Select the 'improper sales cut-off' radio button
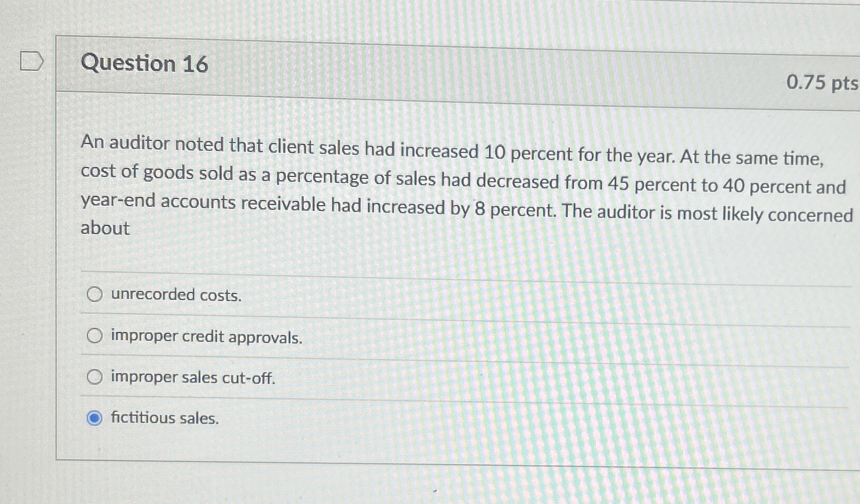Screen dimensions: 860x504 (x=95, y=376)
